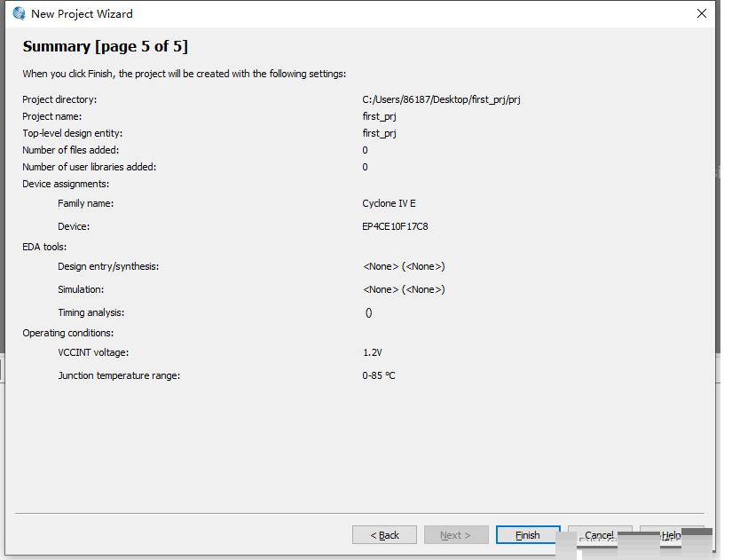732x560 pixels.
Task: Click the Design entry/synthesis <None> value
Action: (404, 266)
